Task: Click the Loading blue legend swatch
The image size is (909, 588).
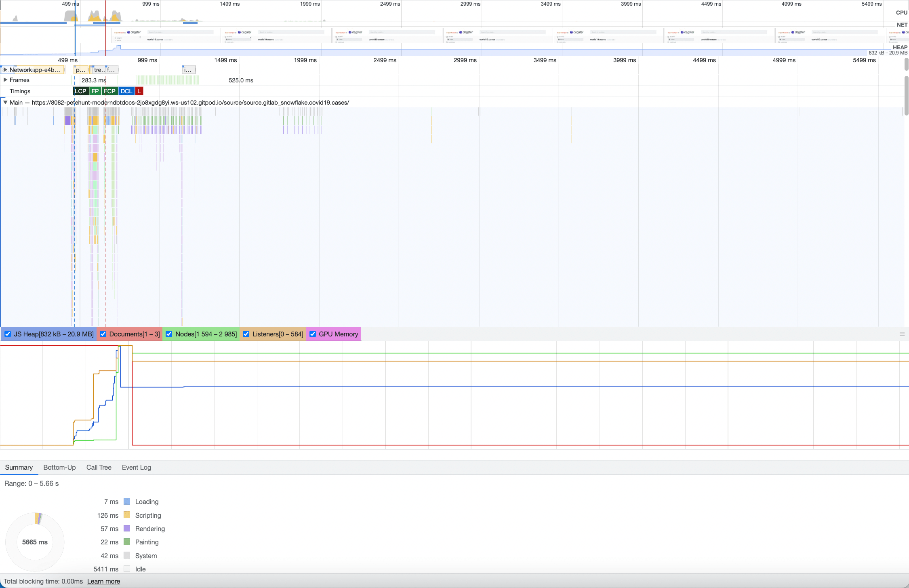Action: coord(127,502)
